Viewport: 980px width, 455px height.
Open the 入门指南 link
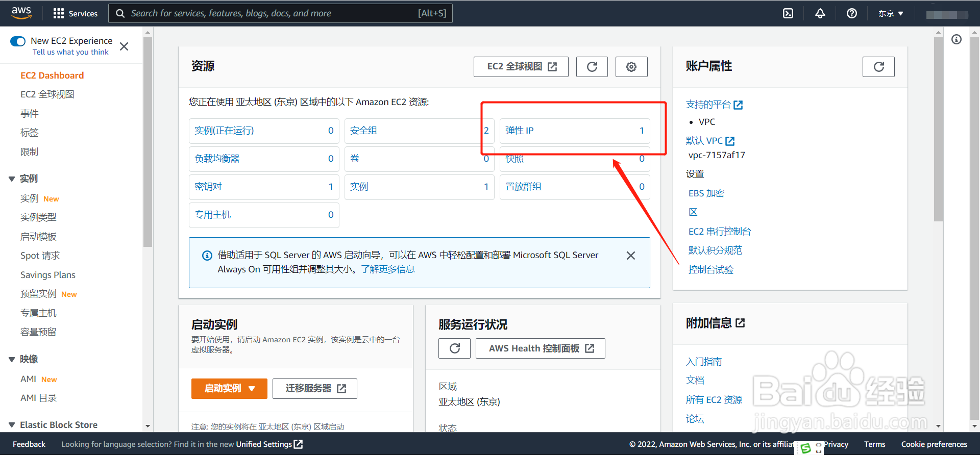703,362
